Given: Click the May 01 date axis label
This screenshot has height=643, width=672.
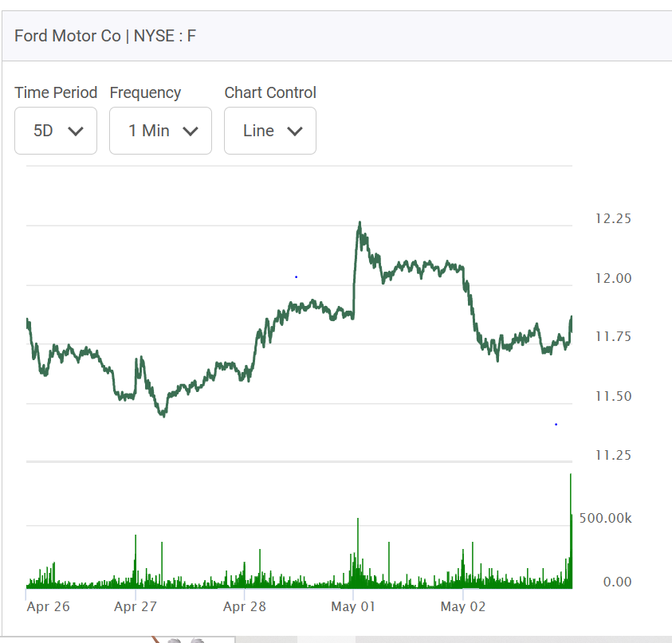Looking at the screenshot, I should (353, 606).
